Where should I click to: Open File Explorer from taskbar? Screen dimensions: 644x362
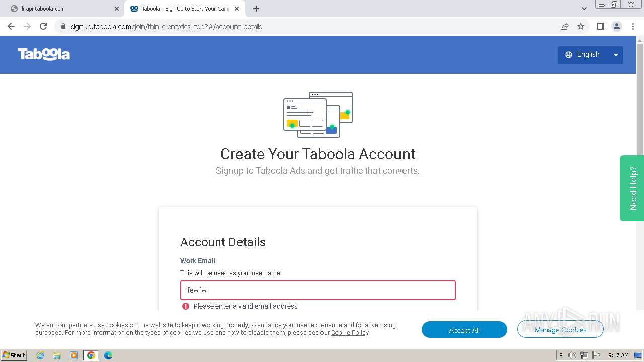point(57,355)
